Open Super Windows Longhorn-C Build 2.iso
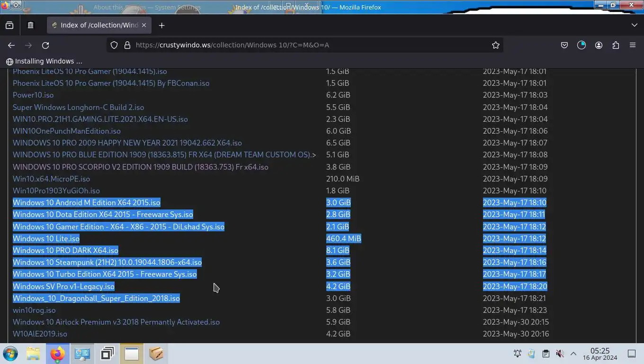The image size is (644, 364). [x=78, y=107]
